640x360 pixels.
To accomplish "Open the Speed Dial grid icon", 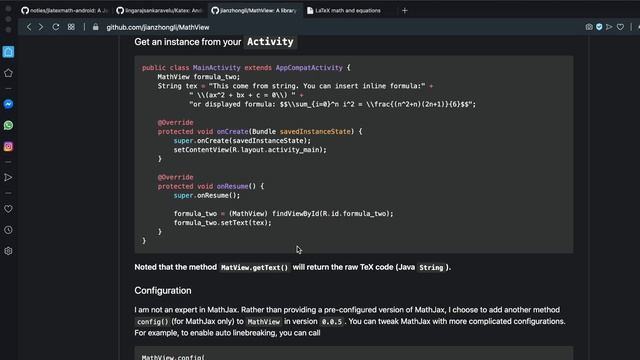I will pyautogui.click(x=71, y=27).
